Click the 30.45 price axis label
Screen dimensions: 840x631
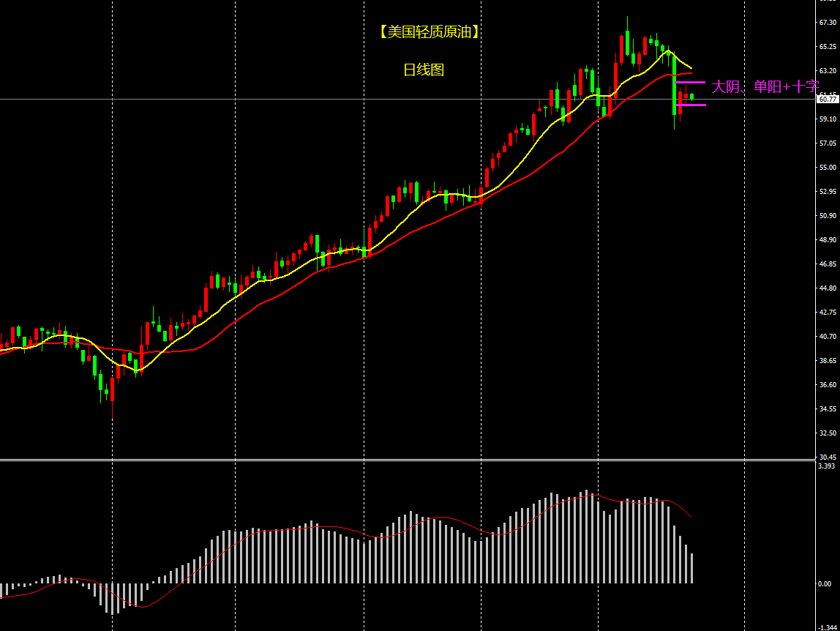pyautogui.click(x=828, y=457)
